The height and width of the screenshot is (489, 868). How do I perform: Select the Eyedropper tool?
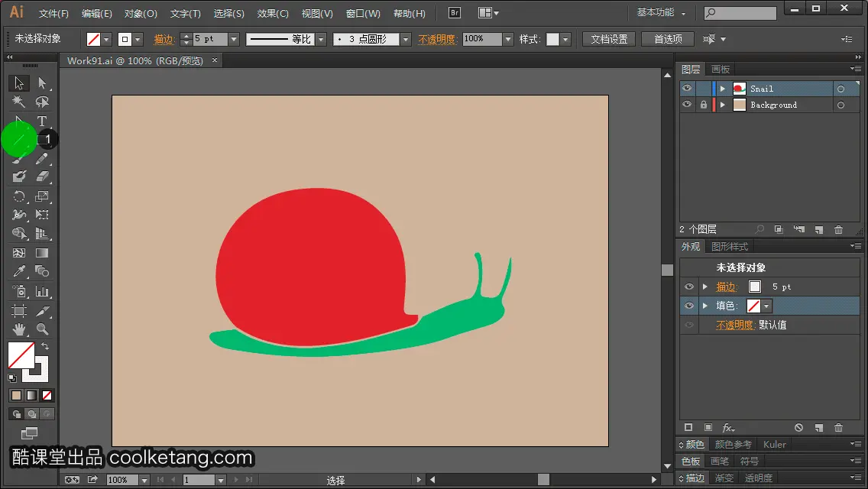(x=19, y=271)
